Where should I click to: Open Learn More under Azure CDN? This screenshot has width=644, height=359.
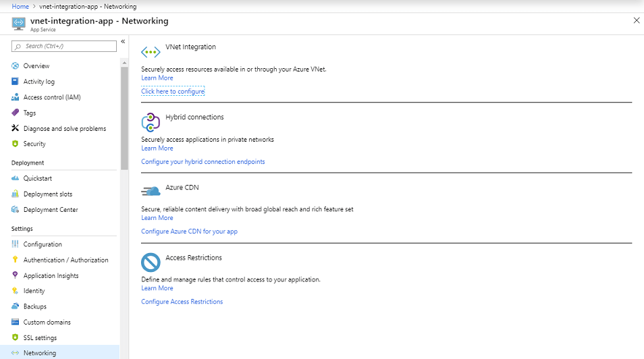[x=157, y=218]
